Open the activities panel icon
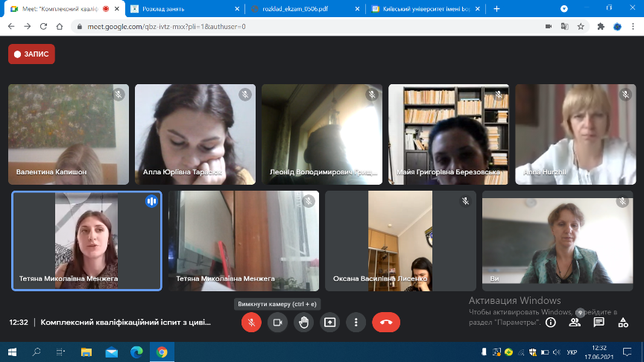The height and width of the screenshot is (362, 644). pyautogui.click(x=623, y=323)
